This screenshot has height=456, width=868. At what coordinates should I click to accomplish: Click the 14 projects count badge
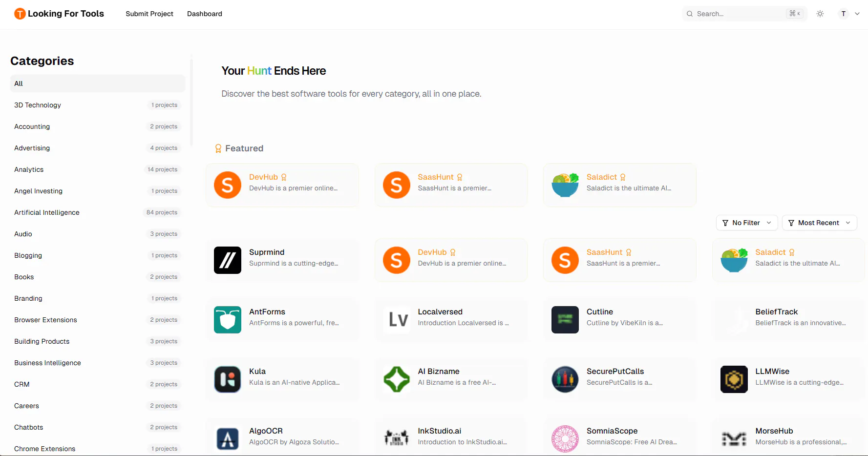(162, 169)
